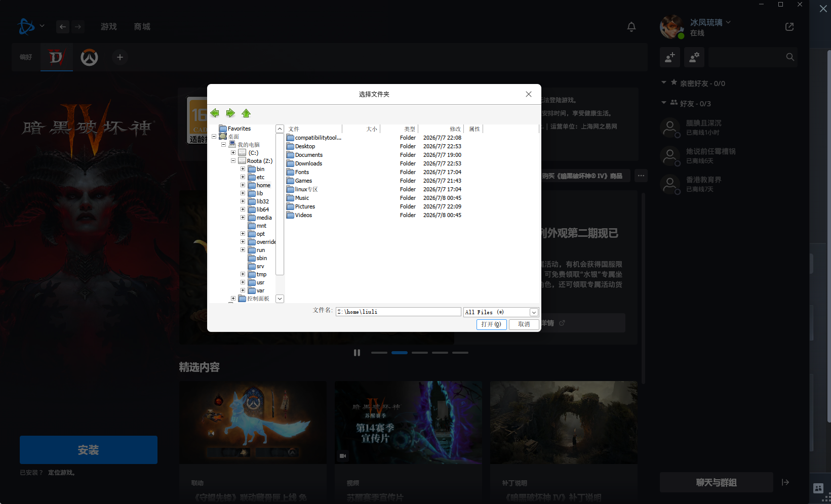
Task: Click the green forward arrow in file dialog
Action: (230, 113)
